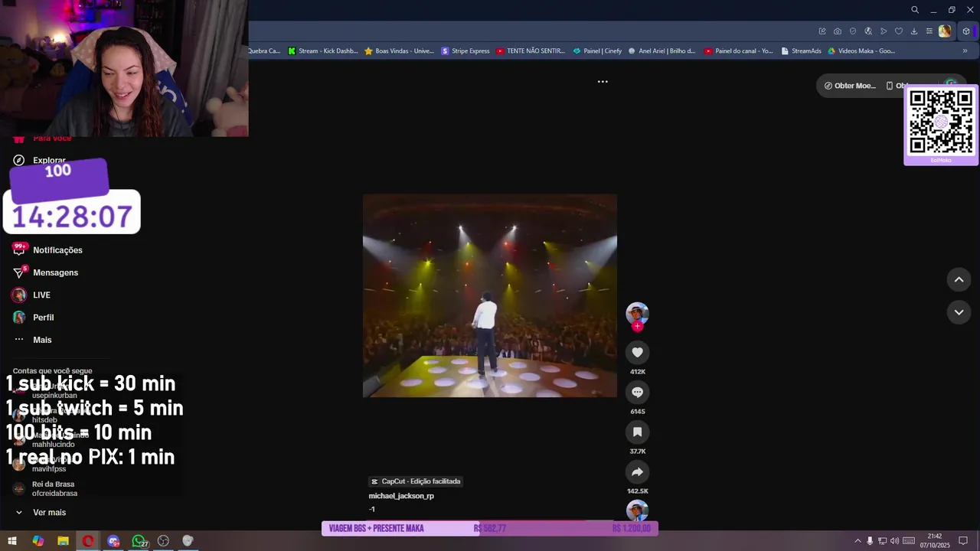Viewport: 980px width, 551px height.
Task: Open the Stream - Kick Dashboard bookmark
Action: pyautogui.click(x=322, y=51)
